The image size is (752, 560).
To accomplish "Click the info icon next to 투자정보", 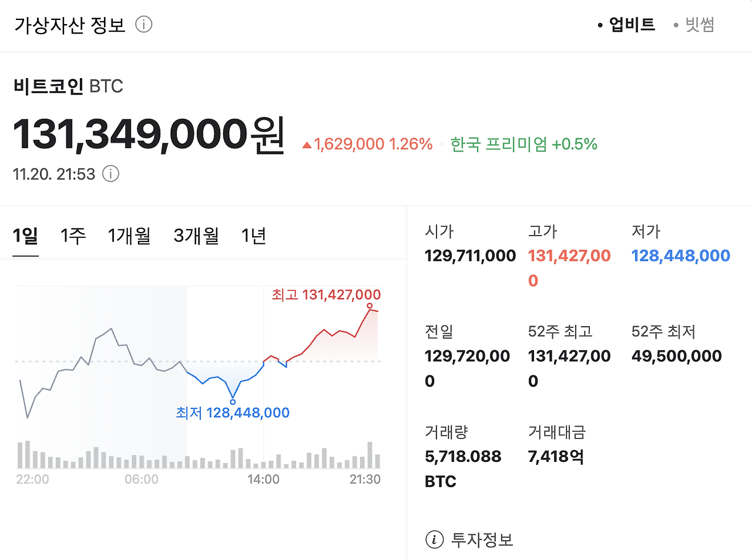I will click(434, 539).
